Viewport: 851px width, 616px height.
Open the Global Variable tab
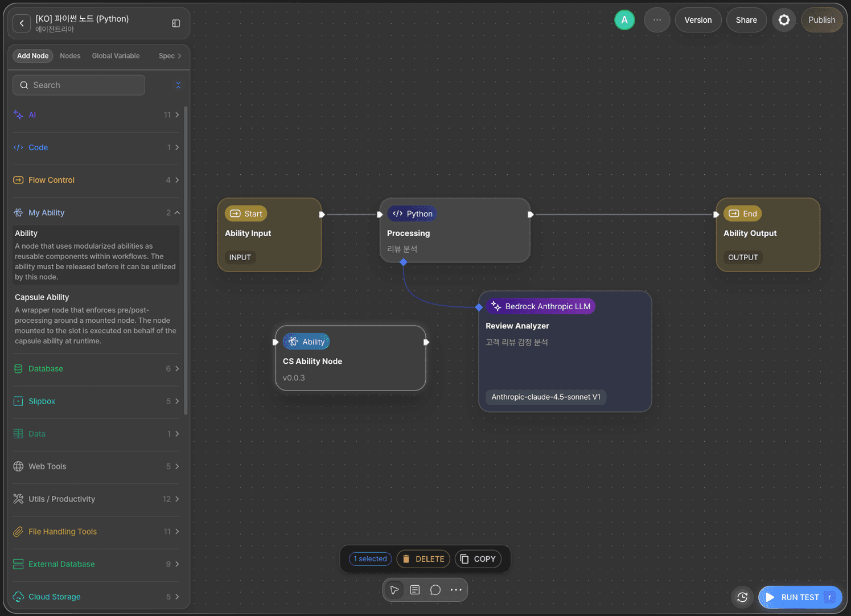[116, 56]
